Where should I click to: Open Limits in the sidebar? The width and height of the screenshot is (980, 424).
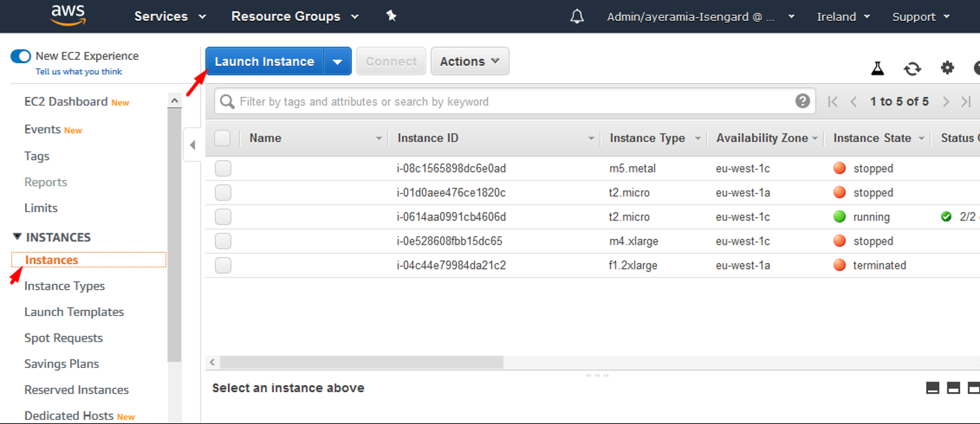pyautogui.click(x=41, y=208)
